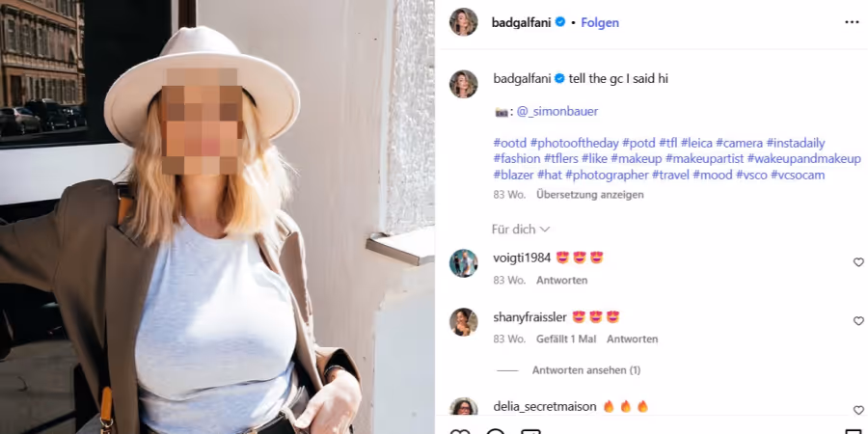Open the #leica hashtag

(696, 144)
